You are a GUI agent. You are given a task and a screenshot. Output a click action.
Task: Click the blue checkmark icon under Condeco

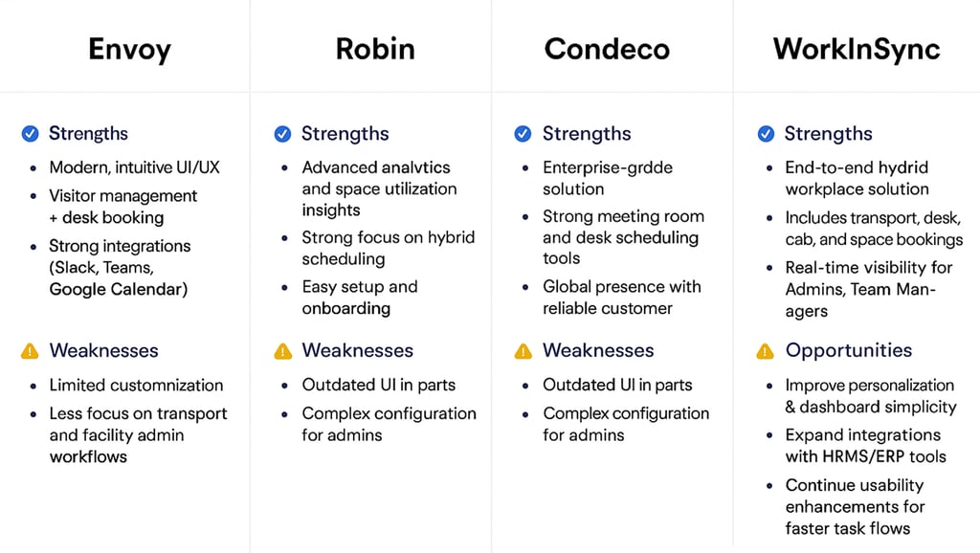pos(523,134)
